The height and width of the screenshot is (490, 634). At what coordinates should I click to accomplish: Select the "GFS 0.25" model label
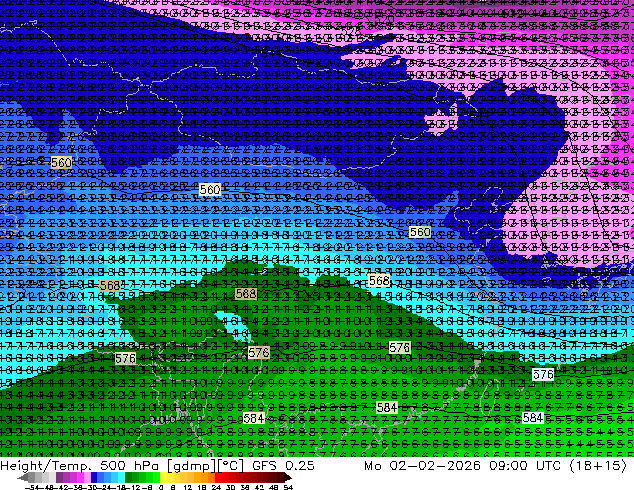pos(283,466)
